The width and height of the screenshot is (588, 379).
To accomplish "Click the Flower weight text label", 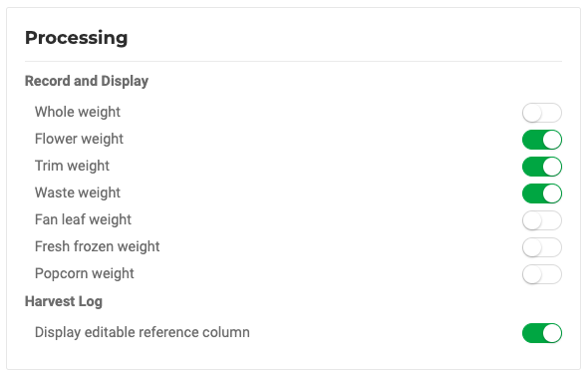I will pos(79,139).
